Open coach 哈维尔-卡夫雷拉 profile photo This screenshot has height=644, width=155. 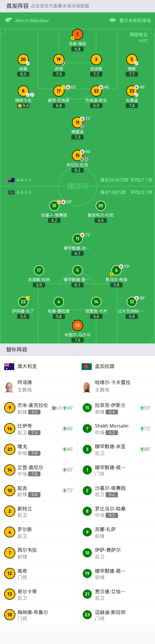[x=87, y=387]
